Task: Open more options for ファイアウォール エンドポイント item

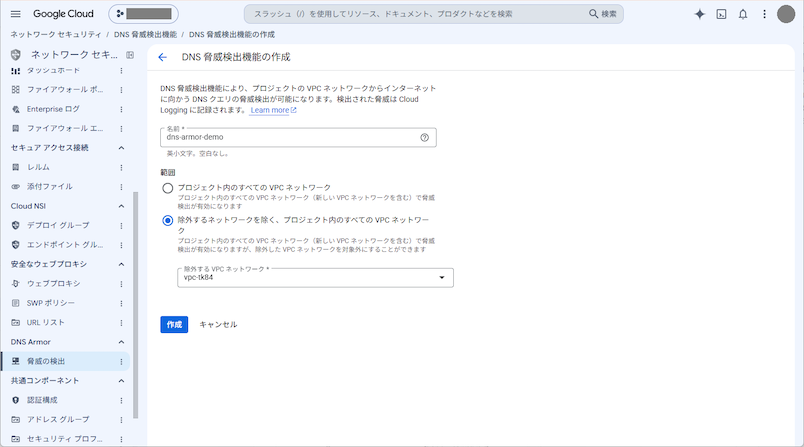Action: 122,129
